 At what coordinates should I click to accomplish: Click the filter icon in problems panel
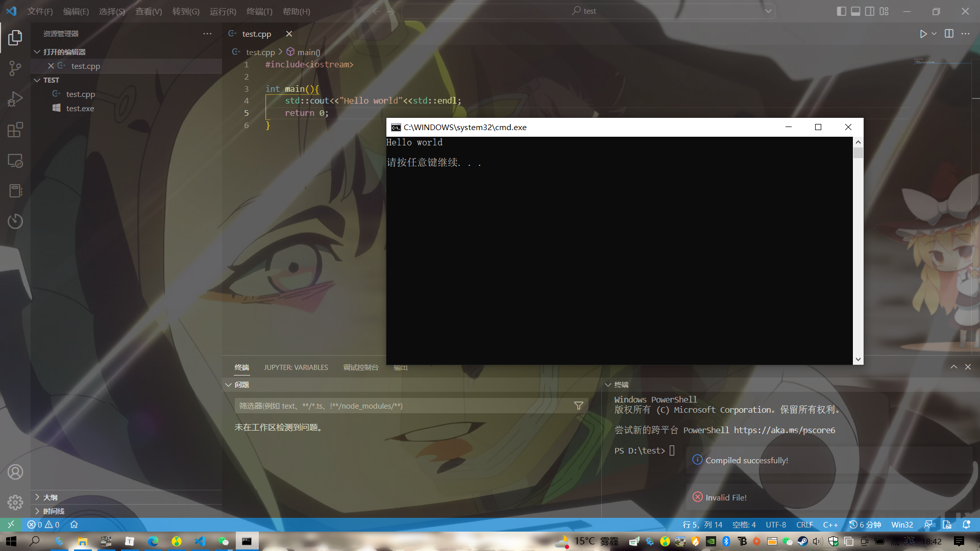click(x=578, y=406)
